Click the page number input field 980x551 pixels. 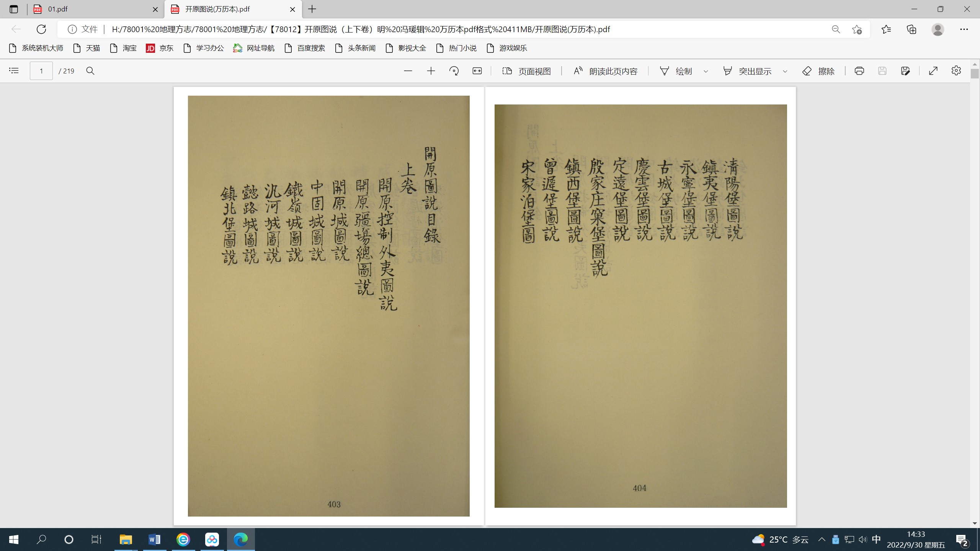[41, 71]
